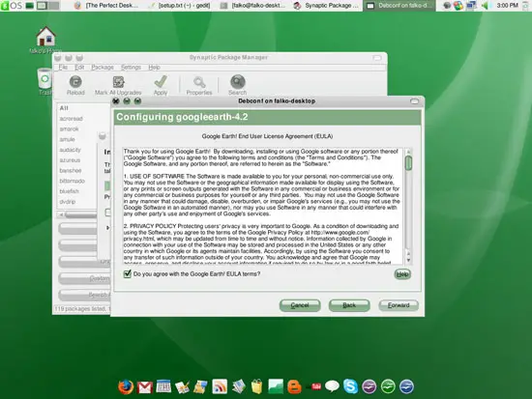The image size is (532, 399).
Task: Open the Gmail dock icon
Action: coord(145,387)
